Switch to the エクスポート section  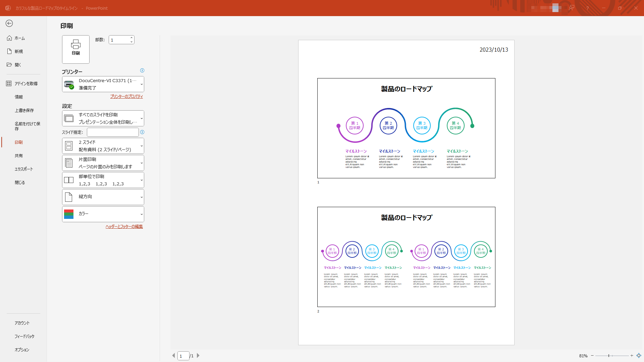coord(24,169)
